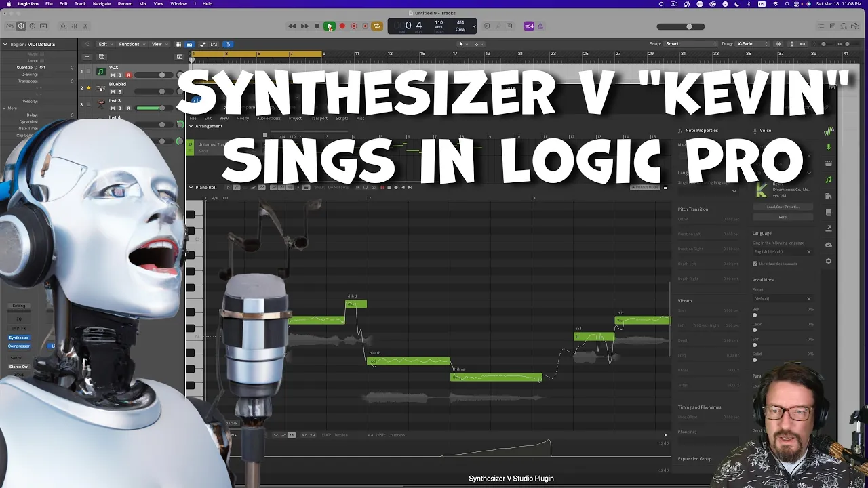Solo the Inst 3 track
868x488 pixels.
pyautogui.click(x=120, y=108)
